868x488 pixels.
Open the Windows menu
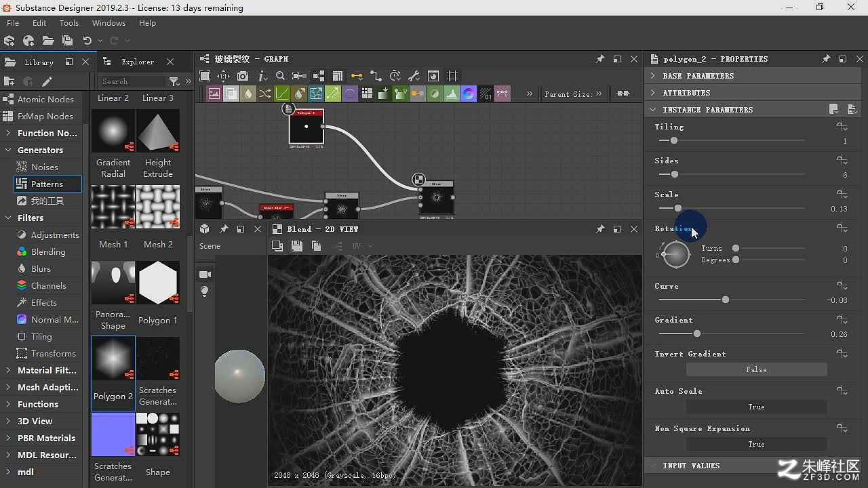click(x=108, y=23)
